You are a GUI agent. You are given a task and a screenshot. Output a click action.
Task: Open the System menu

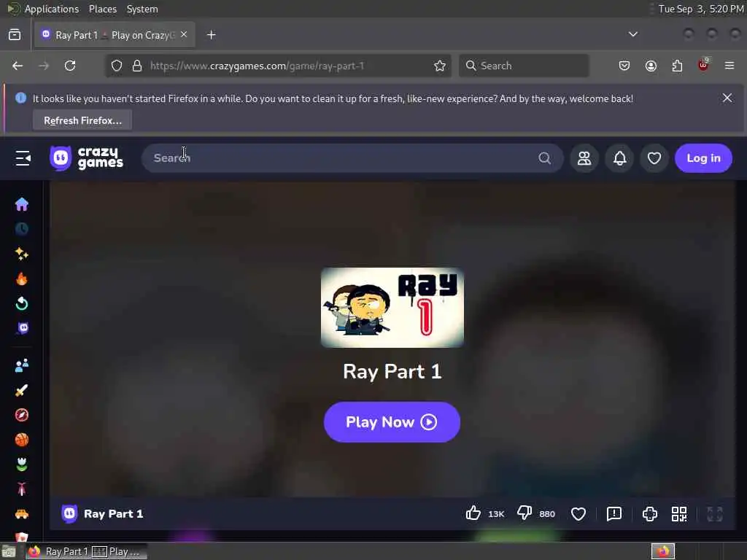pos(142,9)
